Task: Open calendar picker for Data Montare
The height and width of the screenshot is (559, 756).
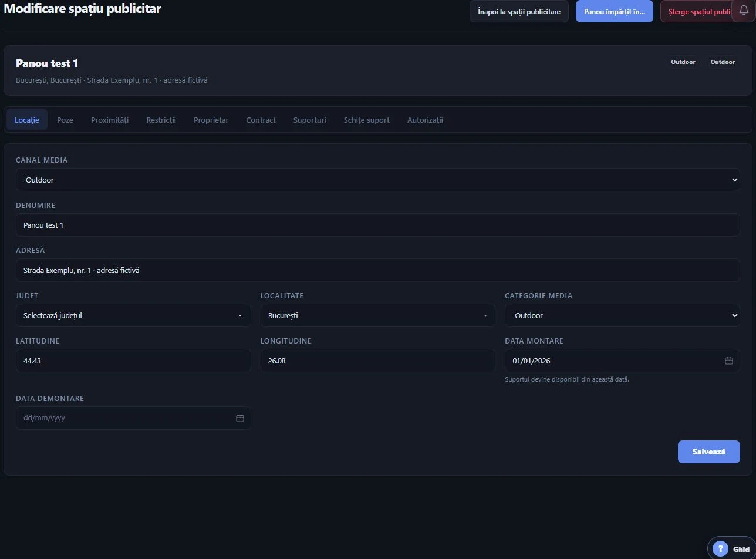Action: pos(728,361)
